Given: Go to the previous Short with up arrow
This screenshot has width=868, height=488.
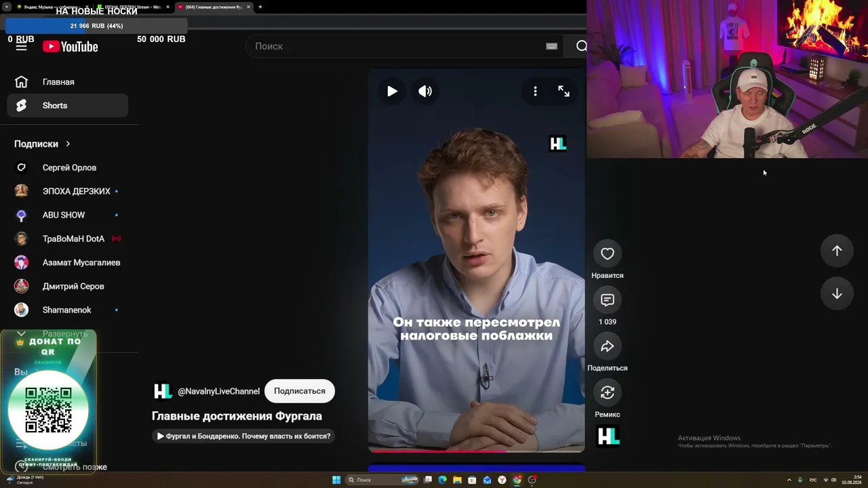Looking at the screenshot, I should [837, 251].
